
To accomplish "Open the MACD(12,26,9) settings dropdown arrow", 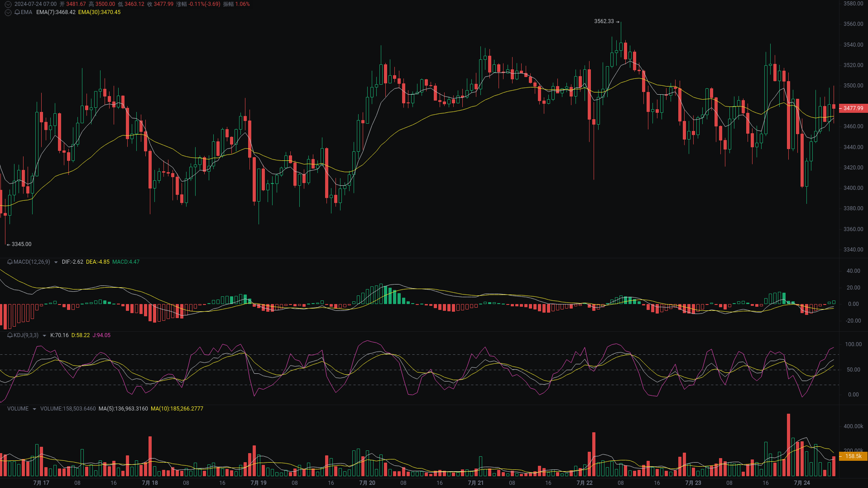I will (x=56, y=262).
